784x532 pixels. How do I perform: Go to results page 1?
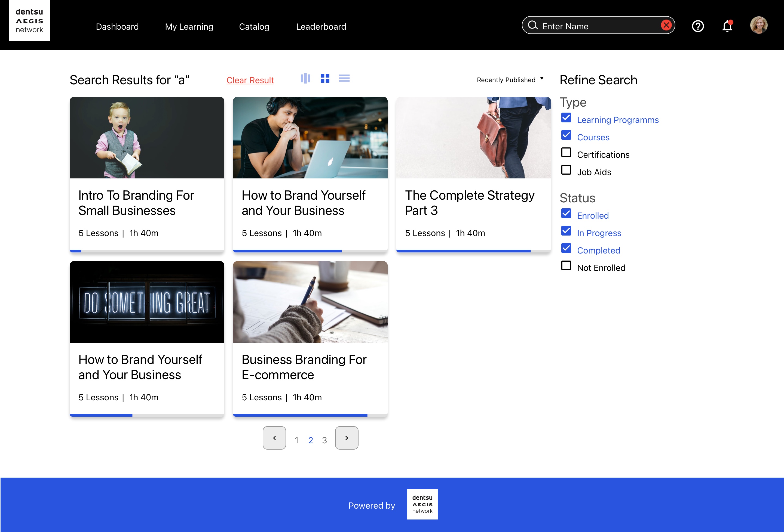296,440
